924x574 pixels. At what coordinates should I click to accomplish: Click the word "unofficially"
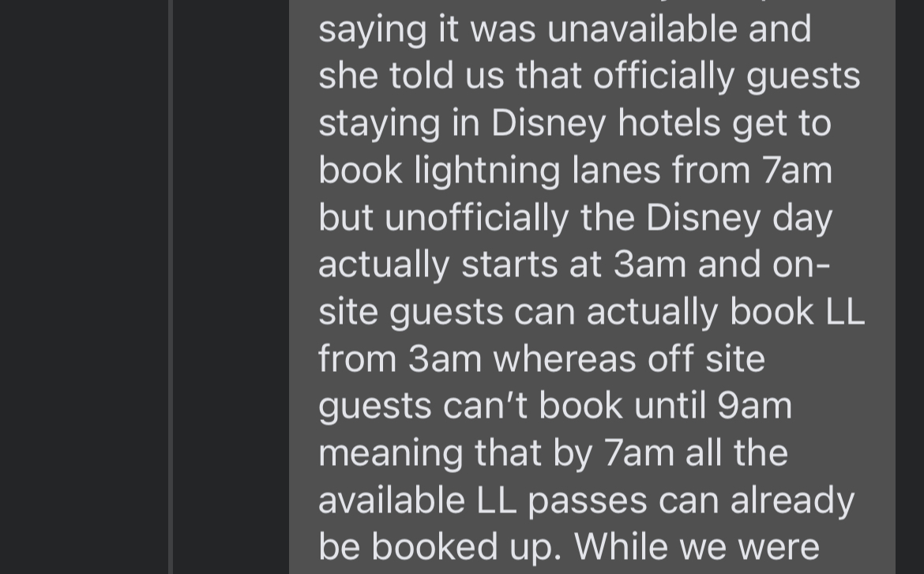pos(476,218)
